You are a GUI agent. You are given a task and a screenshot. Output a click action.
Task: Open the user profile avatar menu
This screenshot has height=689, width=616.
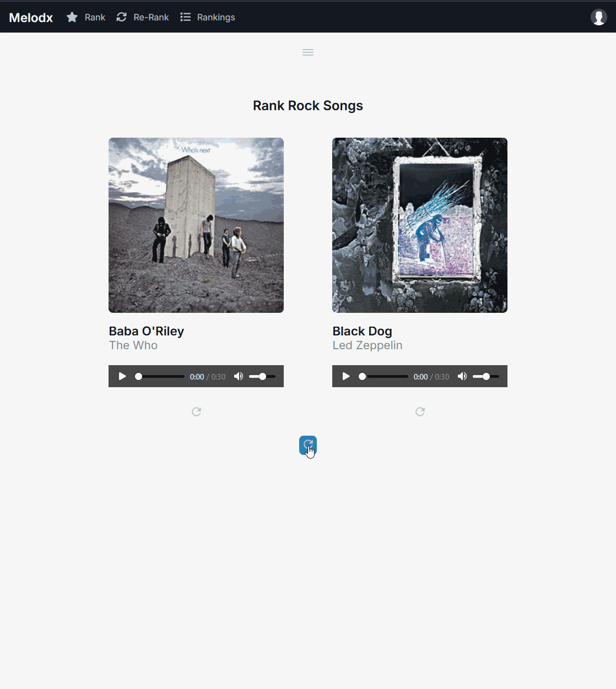599,17
